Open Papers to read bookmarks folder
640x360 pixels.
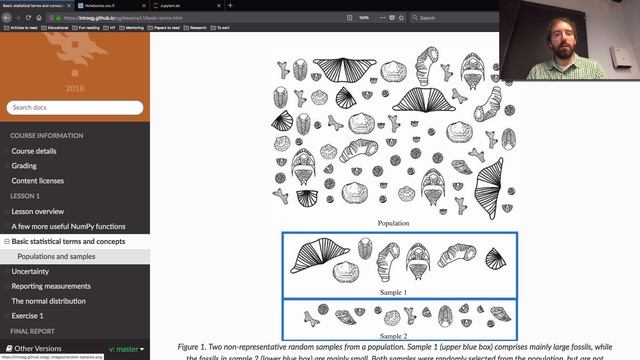(164, 28)
